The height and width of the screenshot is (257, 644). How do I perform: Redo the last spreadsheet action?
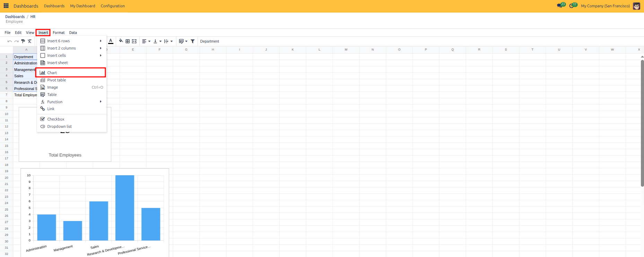[x=16, y=41]
